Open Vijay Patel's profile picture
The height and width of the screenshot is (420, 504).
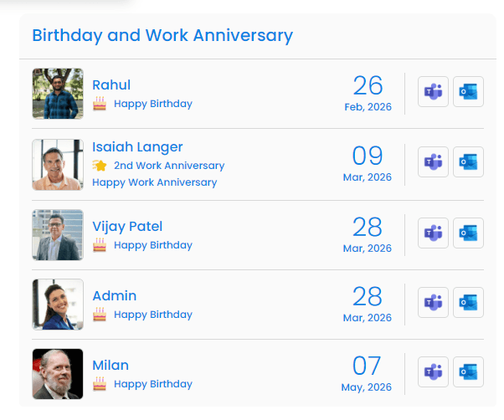(58, 234)
